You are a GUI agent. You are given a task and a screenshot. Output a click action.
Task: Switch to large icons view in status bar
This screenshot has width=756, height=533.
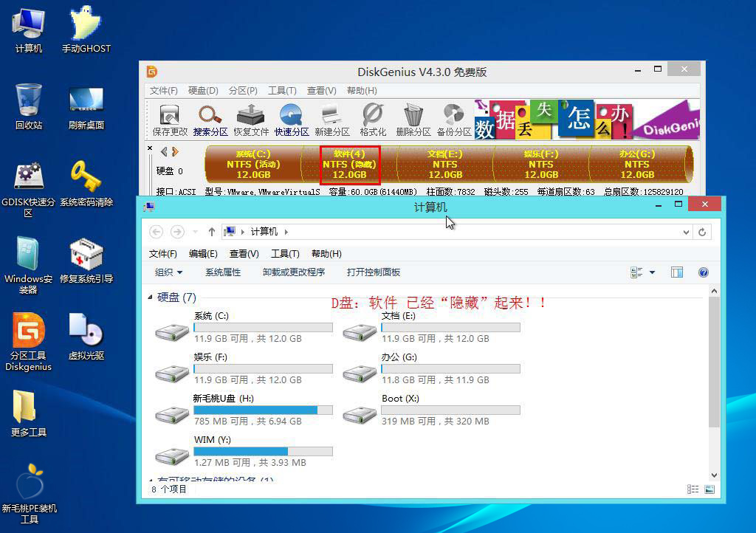click(x=709, y=489)
